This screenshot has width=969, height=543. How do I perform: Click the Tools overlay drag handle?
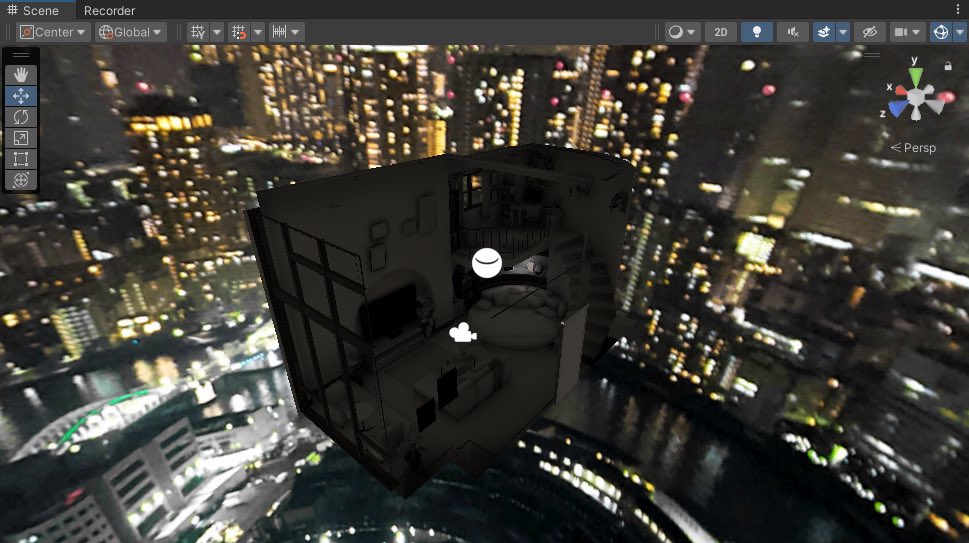coord(20,55)
